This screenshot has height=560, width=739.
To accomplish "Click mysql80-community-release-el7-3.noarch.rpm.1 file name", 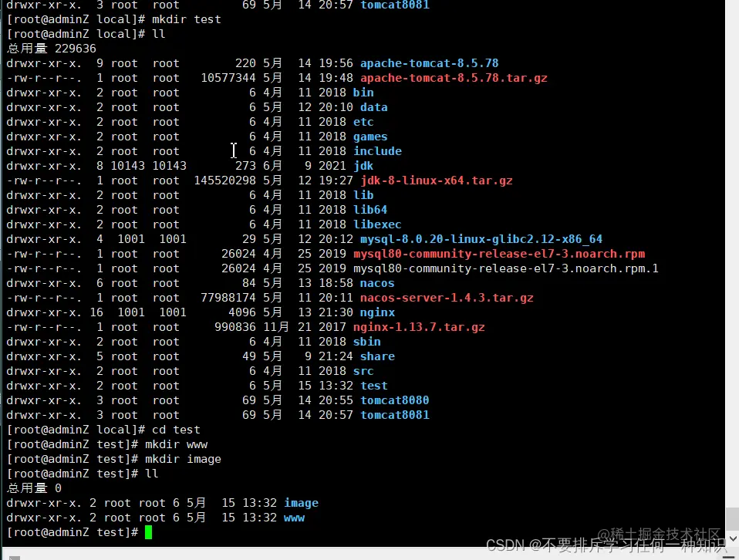I will pyautogui.click(x=506, y=268).
